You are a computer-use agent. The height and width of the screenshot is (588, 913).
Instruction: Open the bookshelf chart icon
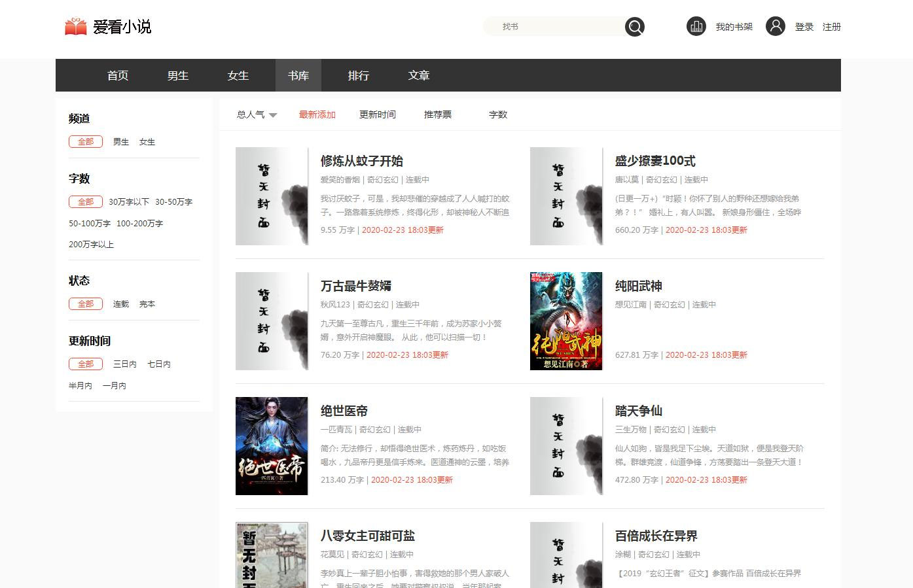(x=696, y=27)
